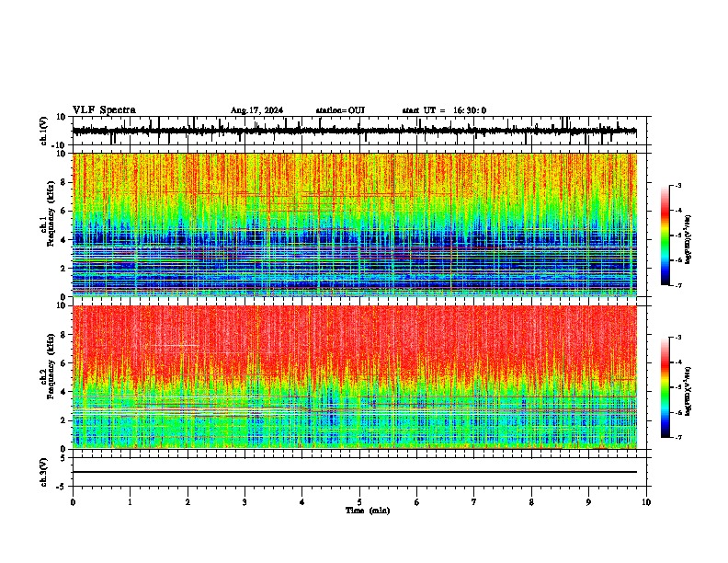Screen dimensions: 728x563
Task: Select the "Aug.17, 2024" date text
Action: click(x=256, y=110)
